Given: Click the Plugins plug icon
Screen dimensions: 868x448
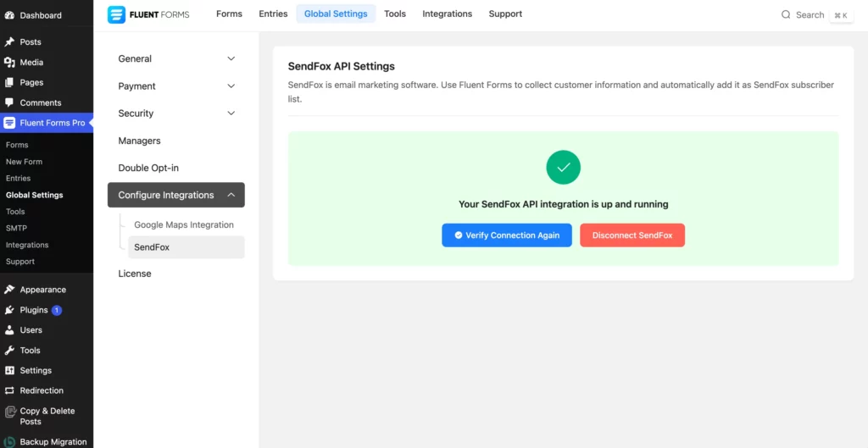Looking at the screenshot, I should pyautogui.click(x=9, y=310).
